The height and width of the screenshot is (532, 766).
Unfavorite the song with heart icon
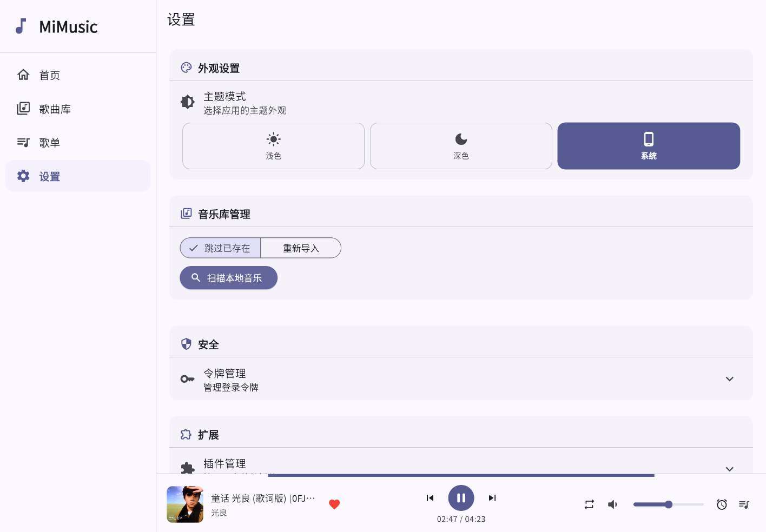334,504
